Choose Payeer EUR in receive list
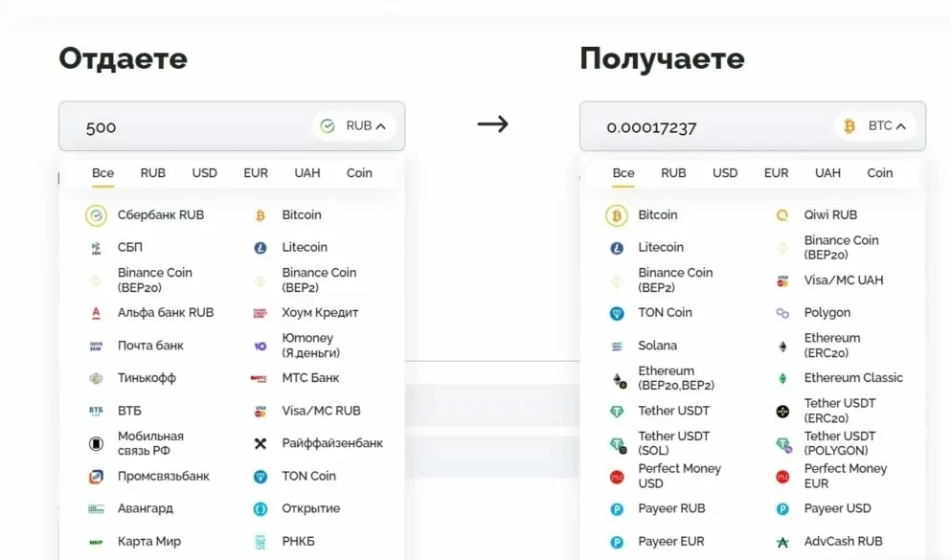 tap(670, 541)
